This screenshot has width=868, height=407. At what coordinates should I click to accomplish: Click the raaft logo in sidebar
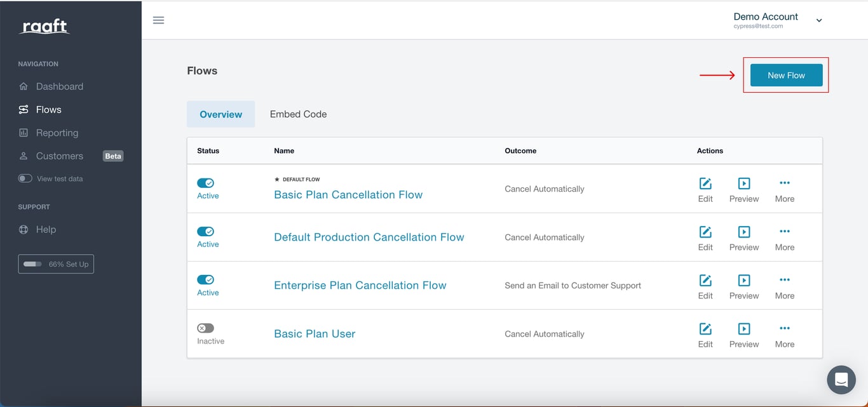coord(44,27)
